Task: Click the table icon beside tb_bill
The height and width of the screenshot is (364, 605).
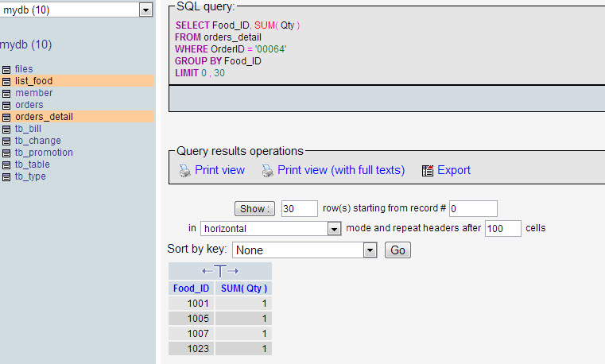Action: point(6,130)
